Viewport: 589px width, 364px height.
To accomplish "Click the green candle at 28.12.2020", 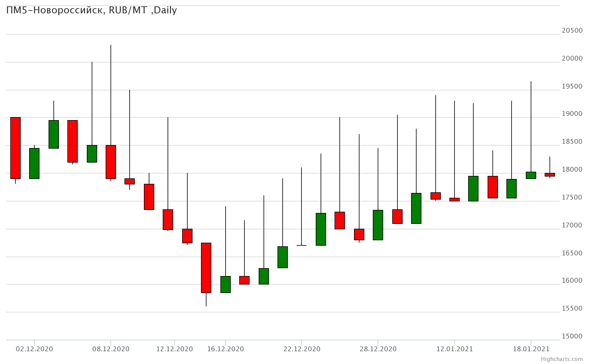I will coord(378,225).
